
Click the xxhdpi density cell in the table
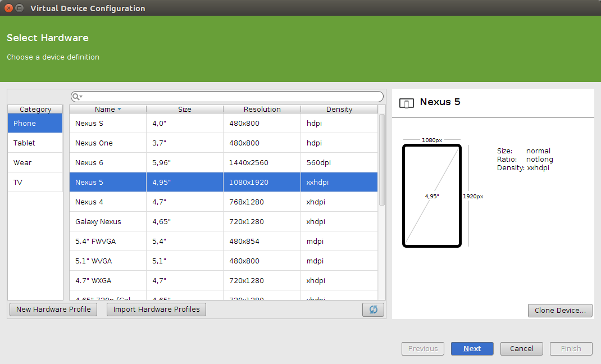(339, 183)
